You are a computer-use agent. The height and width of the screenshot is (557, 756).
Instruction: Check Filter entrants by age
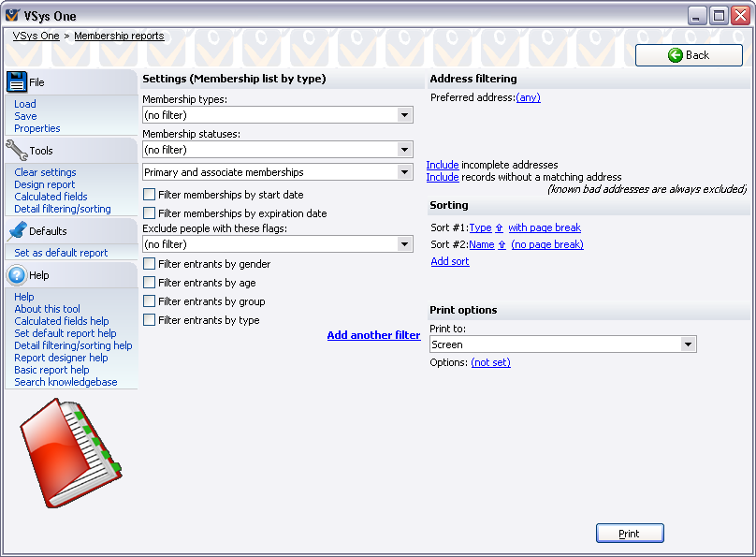pos(150,283)
